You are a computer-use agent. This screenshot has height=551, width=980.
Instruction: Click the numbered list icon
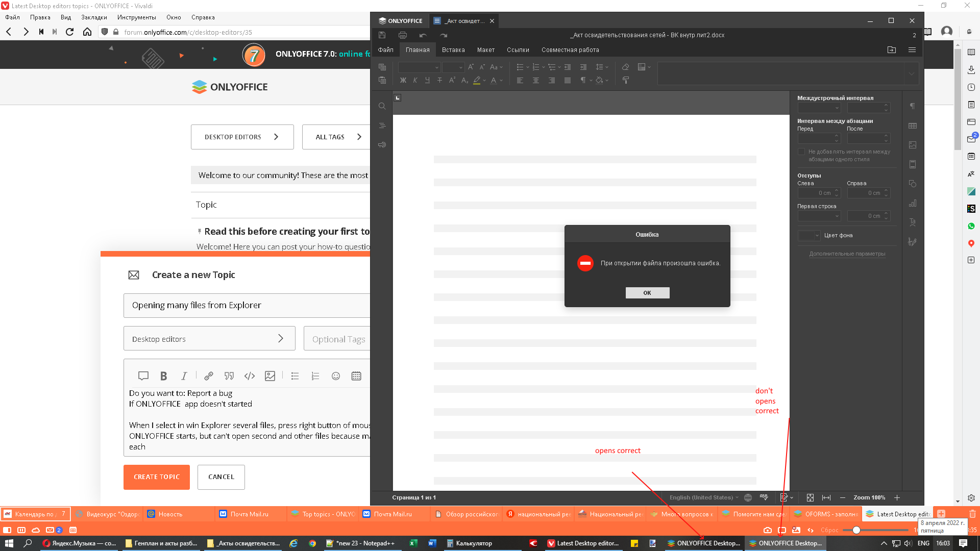coord(315,375)
